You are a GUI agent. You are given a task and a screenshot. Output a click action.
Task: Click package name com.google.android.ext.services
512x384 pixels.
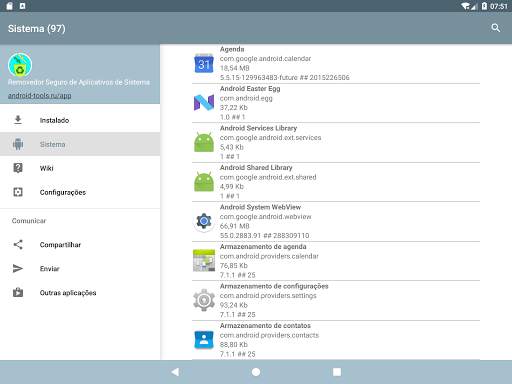270,138
